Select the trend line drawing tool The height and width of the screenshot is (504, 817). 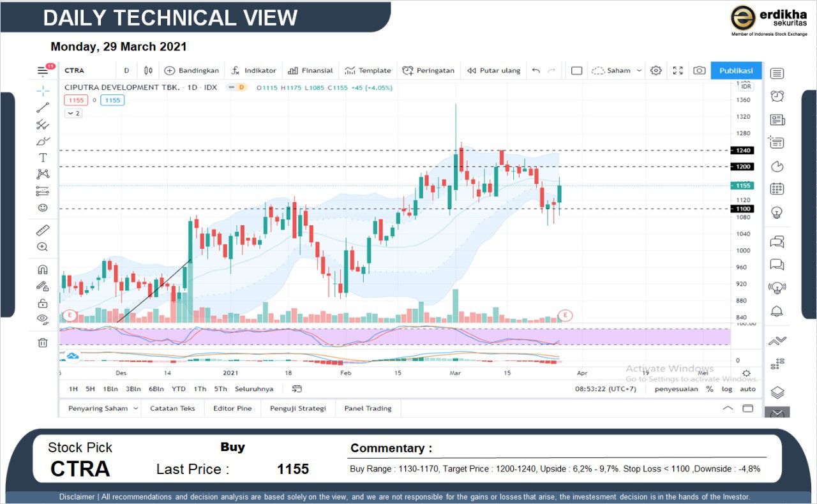43,107
